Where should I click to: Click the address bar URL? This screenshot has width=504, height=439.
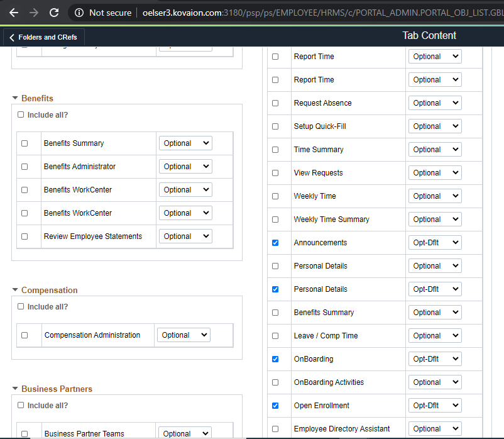[x=323, y=13]
